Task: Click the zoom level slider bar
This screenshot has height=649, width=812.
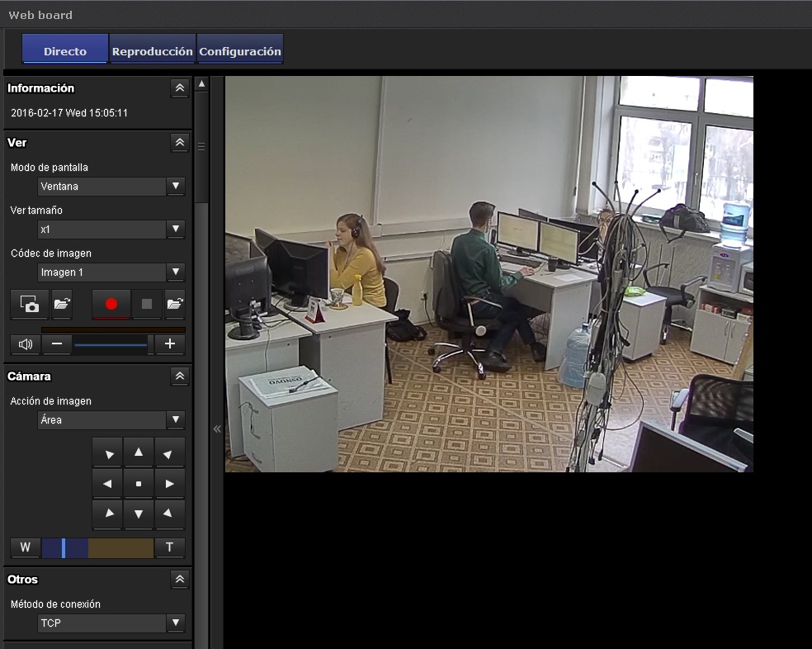Action: 97,547
